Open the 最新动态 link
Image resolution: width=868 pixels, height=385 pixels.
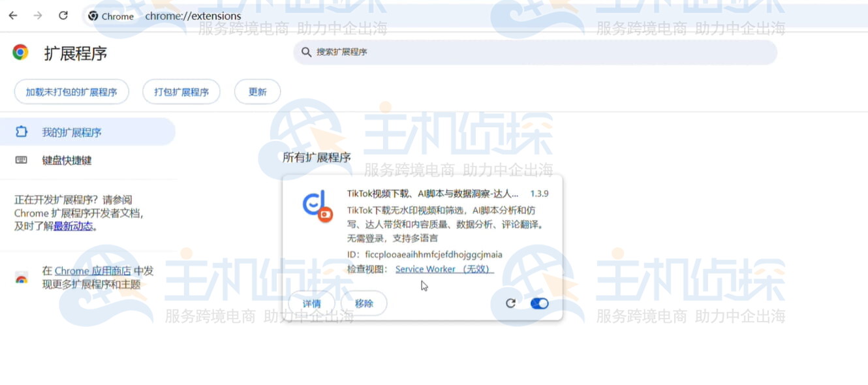coord(73,226)
